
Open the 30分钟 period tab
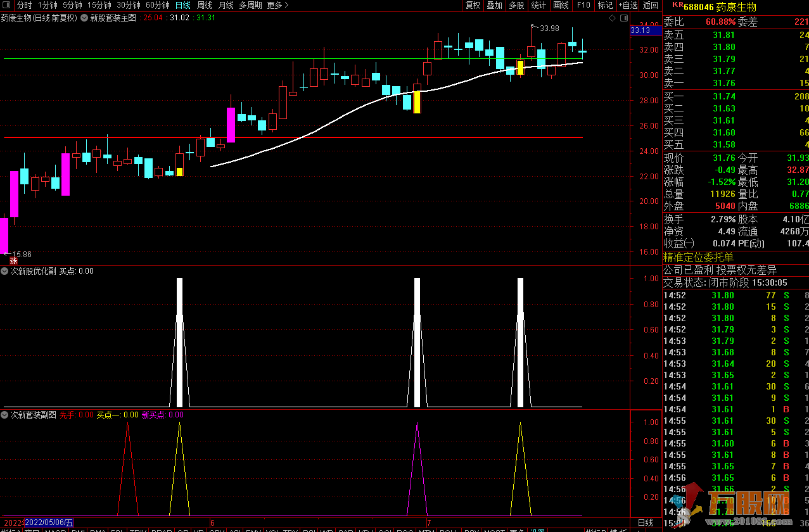tap(129, 5)
